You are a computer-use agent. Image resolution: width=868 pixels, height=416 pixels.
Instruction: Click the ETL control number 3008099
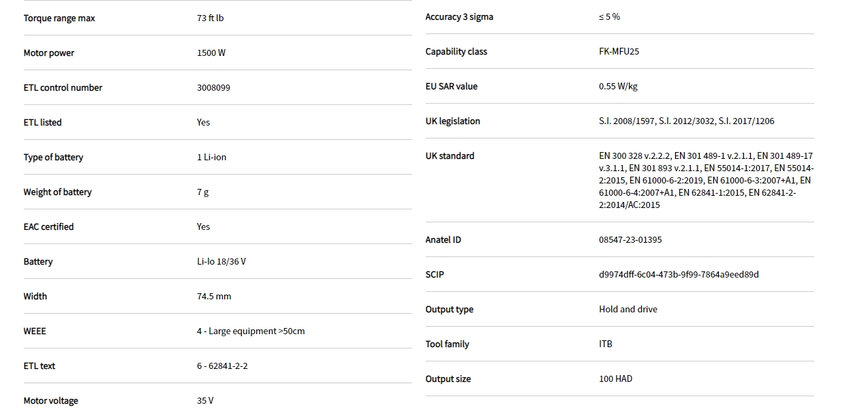point(213,88)
